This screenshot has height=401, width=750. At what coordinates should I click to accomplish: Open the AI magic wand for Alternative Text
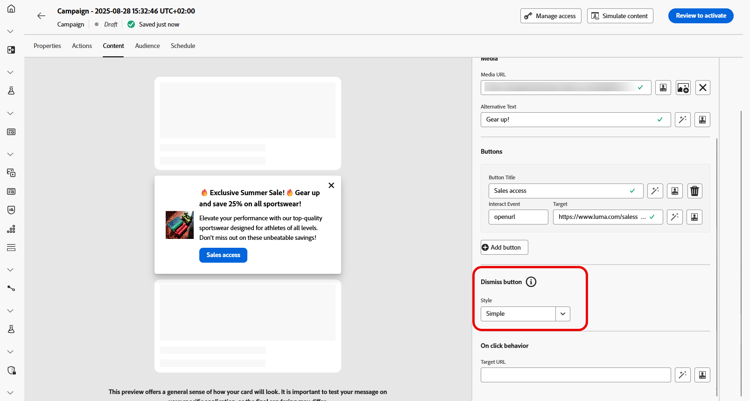(x=683, y=120)
